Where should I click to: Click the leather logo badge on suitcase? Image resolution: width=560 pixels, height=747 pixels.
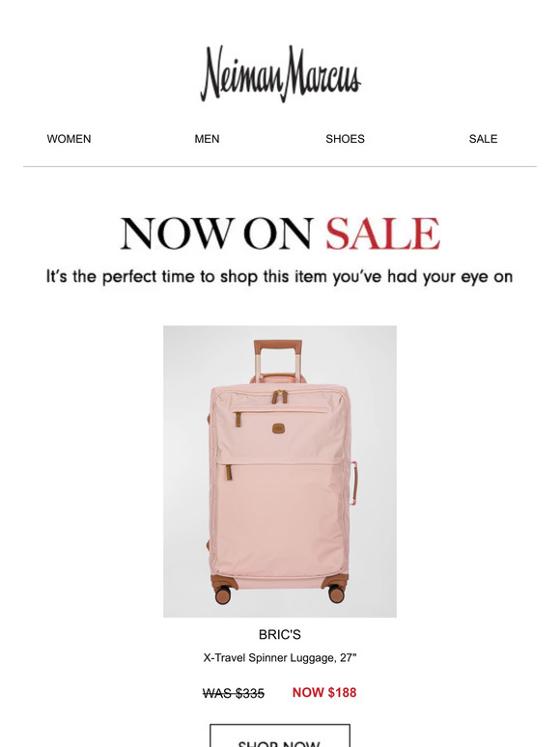pos(279,428)
